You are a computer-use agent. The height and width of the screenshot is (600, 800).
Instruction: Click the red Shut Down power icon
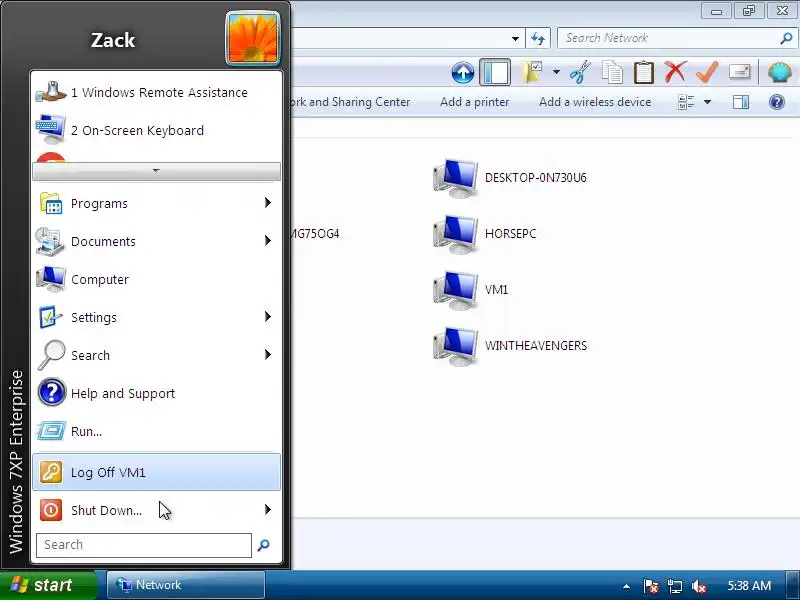[51, 510]
